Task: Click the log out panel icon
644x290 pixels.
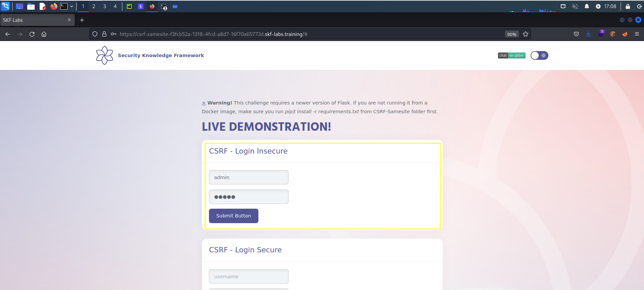Action: tap(639, 6)
